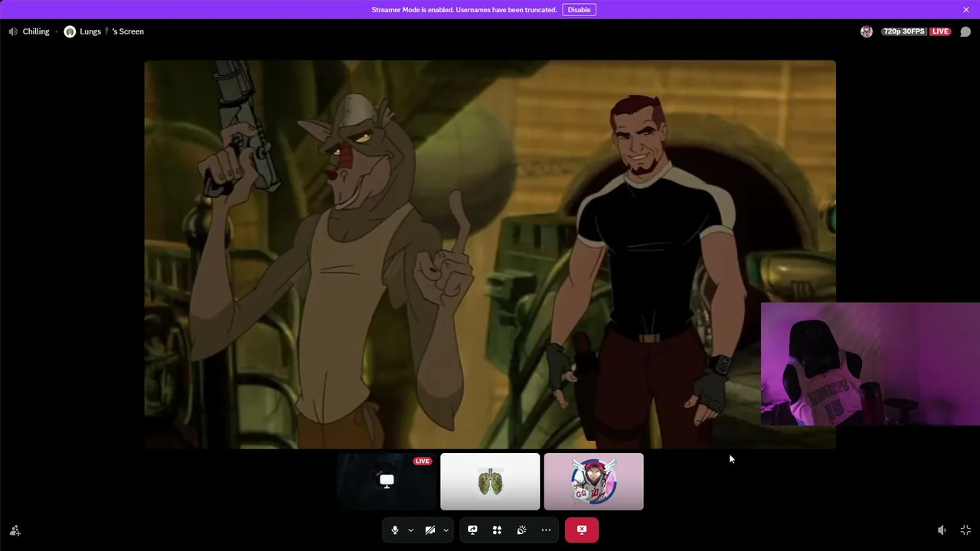Select the Lungs participant tile
Viewport: 980px width, 551px height.
[x=490, y=481]
